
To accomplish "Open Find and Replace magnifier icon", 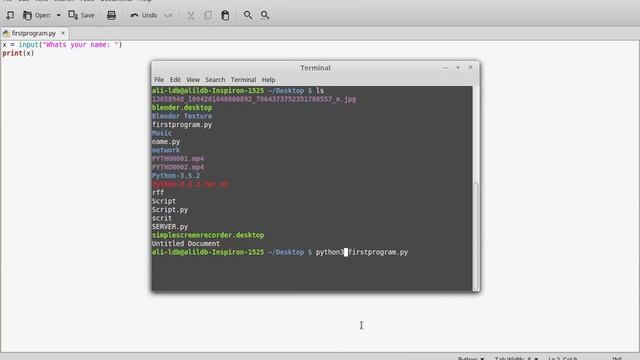I will pos(265,16).
